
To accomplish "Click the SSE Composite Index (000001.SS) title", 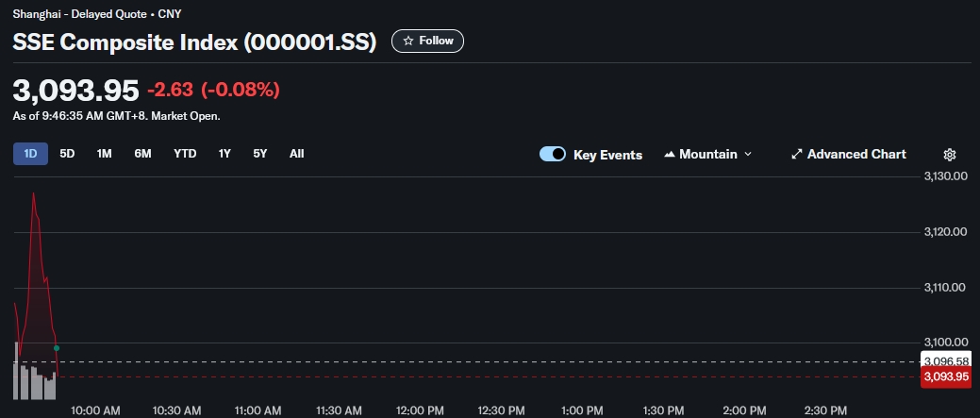I will tap(194, 42).
